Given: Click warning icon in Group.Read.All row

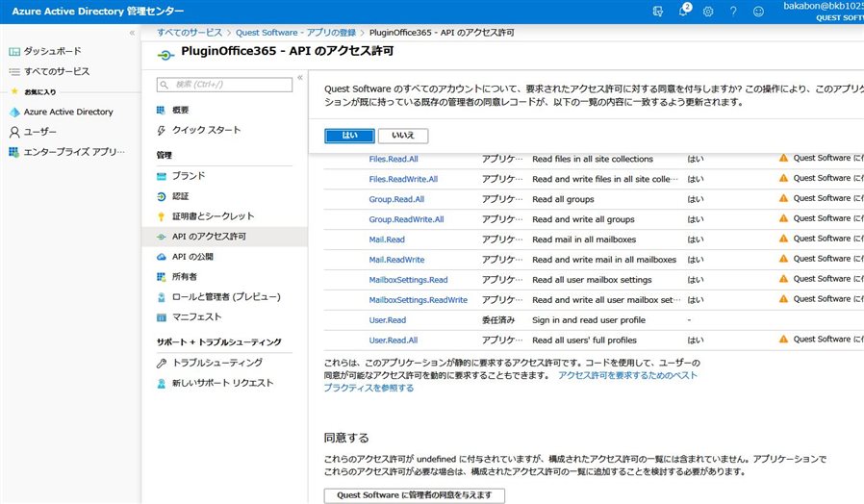Looking at the screenshot, I should pyautogui.click(x=783, y=198).
